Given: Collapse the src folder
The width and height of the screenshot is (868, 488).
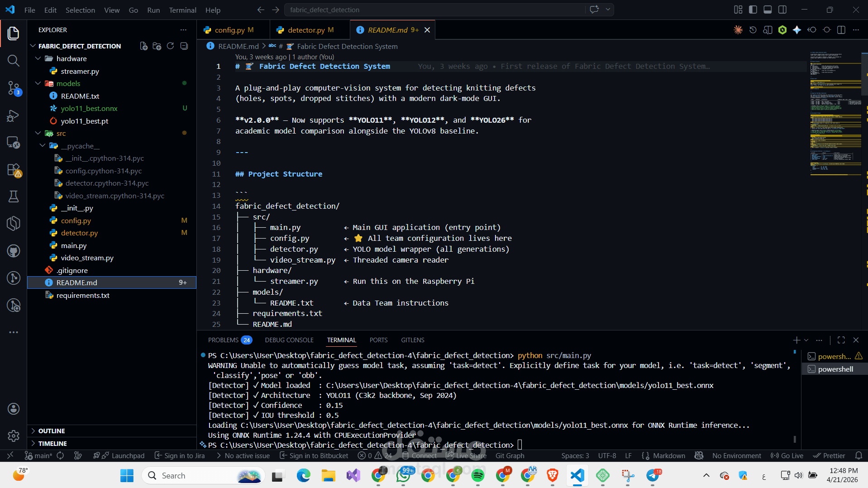Looking at the screenshot, I should coord(38,133).
